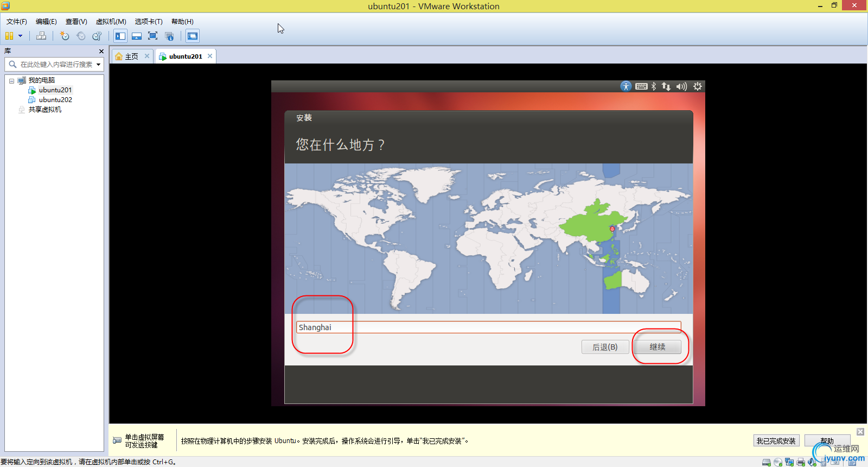Screen dimensions: 868x467
Task: Take a snapshot with the clock-star icon
Action: (x=65, y=36)
